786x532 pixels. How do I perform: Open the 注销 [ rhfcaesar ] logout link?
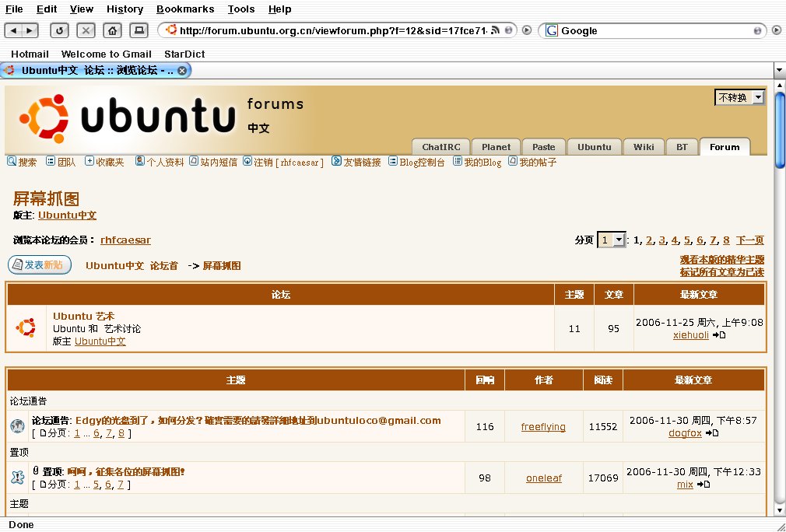pyautogui.click(x=288, y=163)
